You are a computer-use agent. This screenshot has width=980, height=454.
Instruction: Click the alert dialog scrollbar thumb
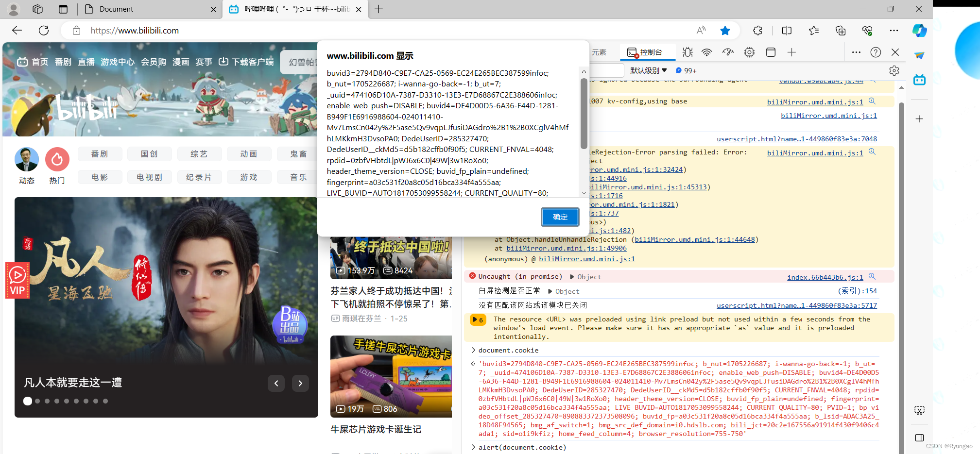pos(584,113)
